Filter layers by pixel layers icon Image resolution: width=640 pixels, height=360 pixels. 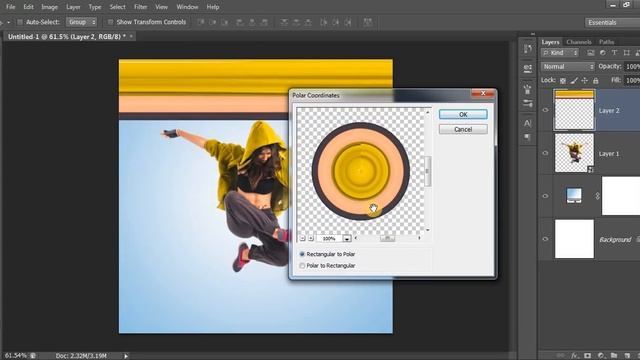coord(590,53)
